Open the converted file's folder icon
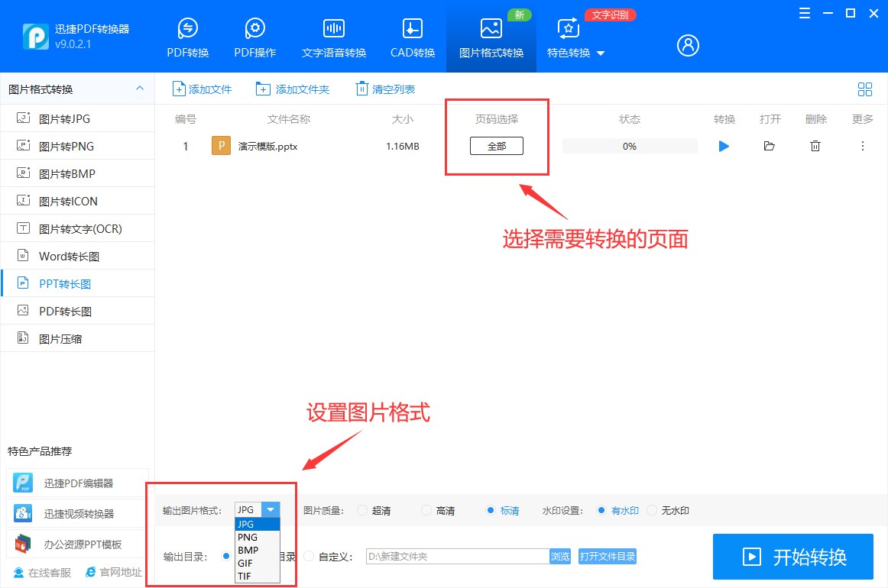This screenshot has height=588, width=888. pyautogui.click(x=770, y=146)
